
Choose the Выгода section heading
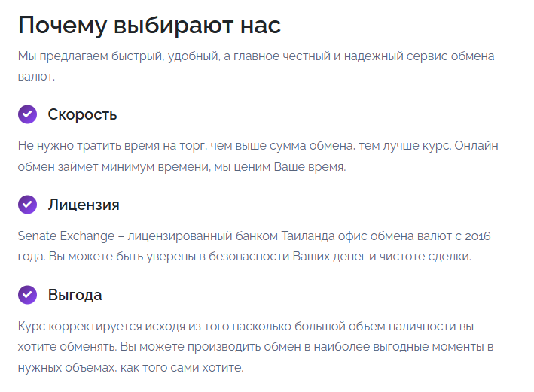(x=75, y=295)
